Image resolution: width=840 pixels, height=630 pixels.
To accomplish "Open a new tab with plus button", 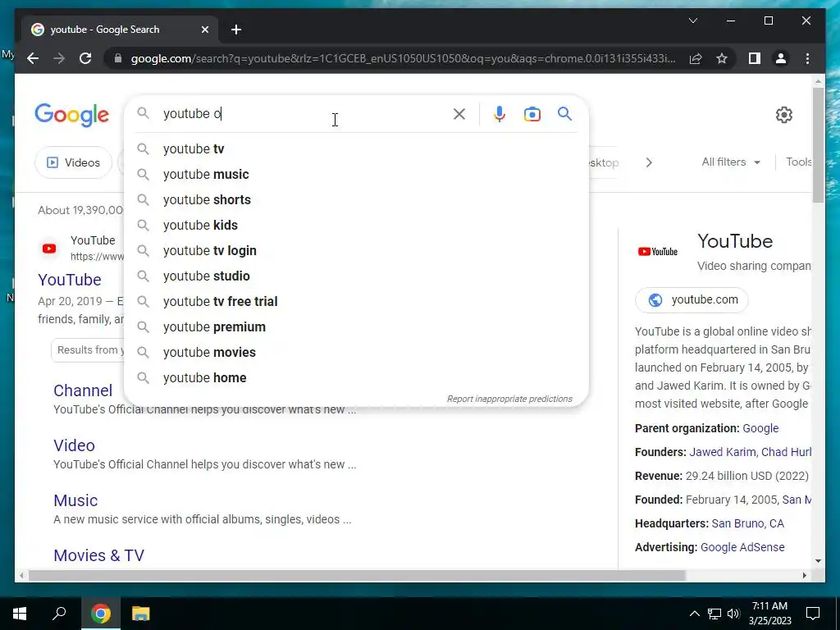I will coord(236,30).
